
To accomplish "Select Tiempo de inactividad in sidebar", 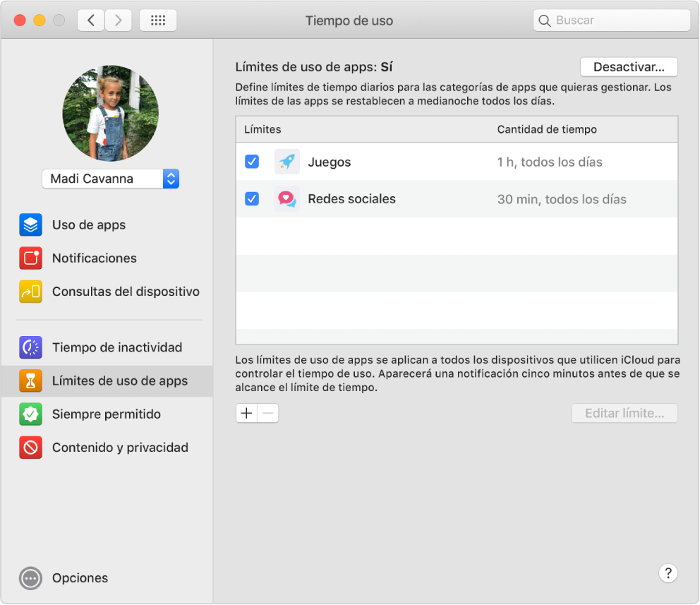I will coord(117,347).
